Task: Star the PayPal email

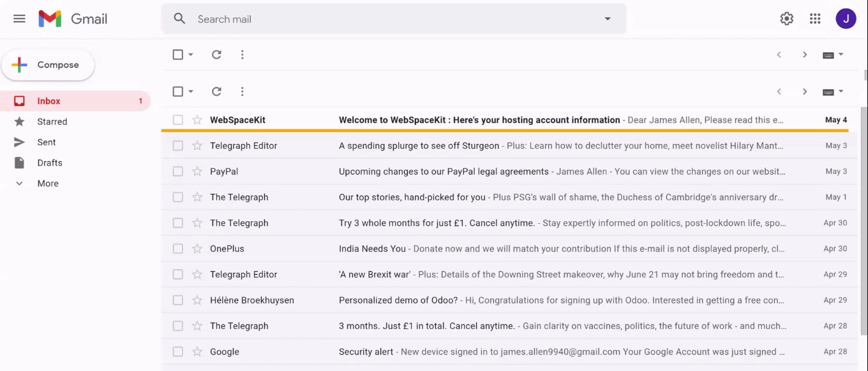Action: [197, 171]
